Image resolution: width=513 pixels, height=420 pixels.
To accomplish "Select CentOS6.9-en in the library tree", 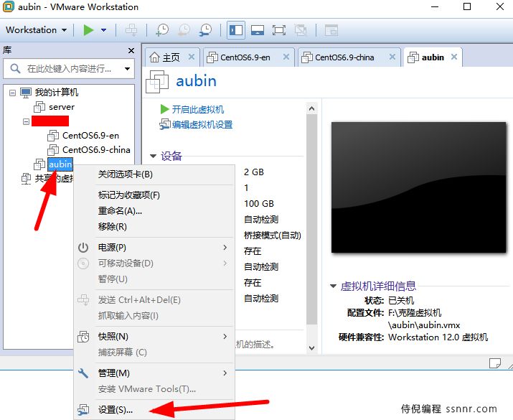I will (x=90, y=136).
